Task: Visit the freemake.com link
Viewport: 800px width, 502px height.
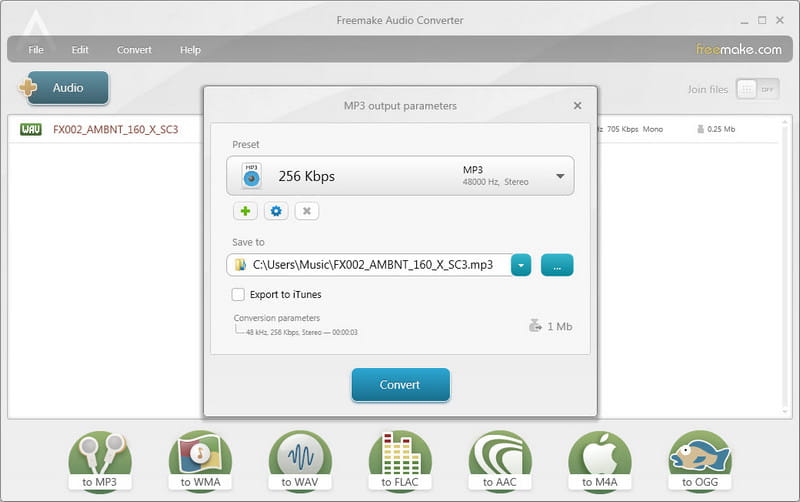Action: click(x=739, y=49)
